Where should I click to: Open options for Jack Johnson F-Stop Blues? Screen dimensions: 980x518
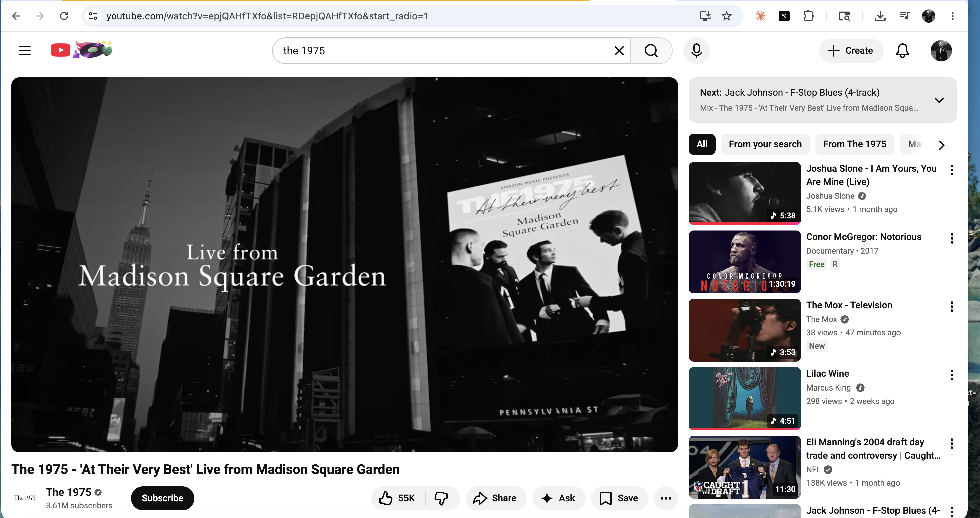point(952,511)
